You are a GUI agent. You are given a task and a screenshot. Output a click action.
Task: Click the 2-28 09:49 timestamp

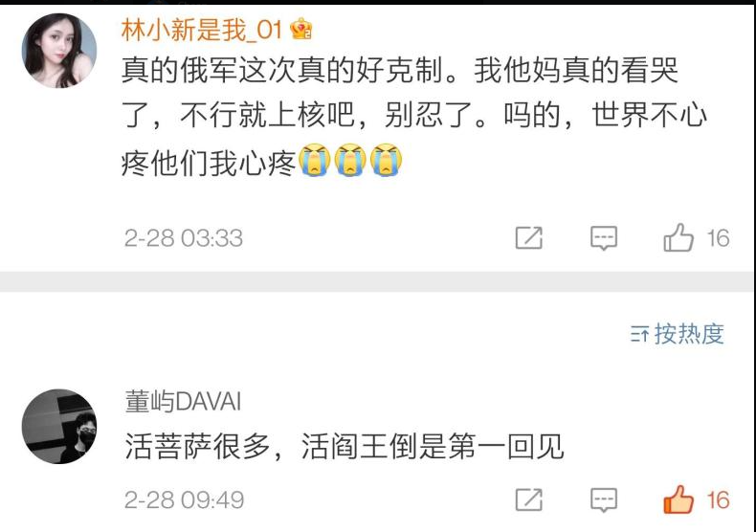[184, 499]
